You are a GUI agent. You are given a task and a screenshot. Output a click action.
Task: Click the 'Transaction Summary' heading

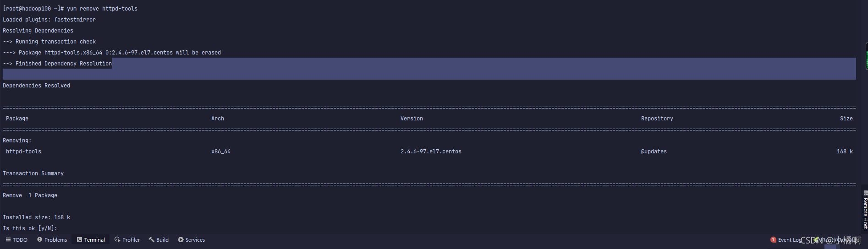point(33,173)
